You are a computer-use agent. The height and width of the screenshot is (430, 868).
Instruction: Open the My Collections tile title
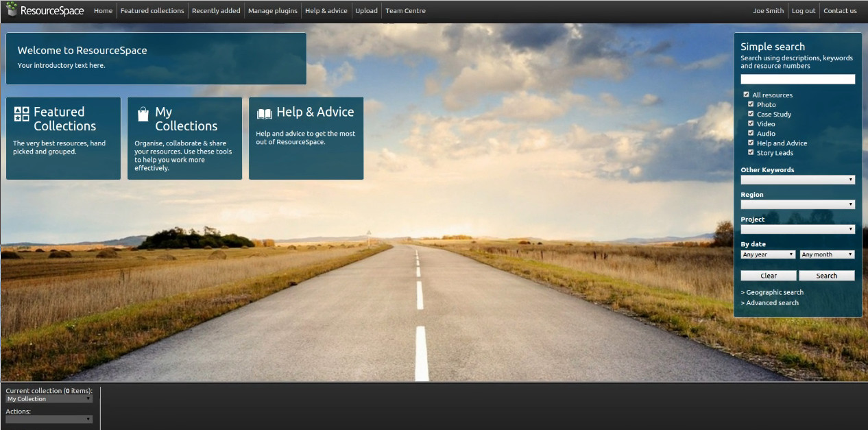tap(186, 119)
